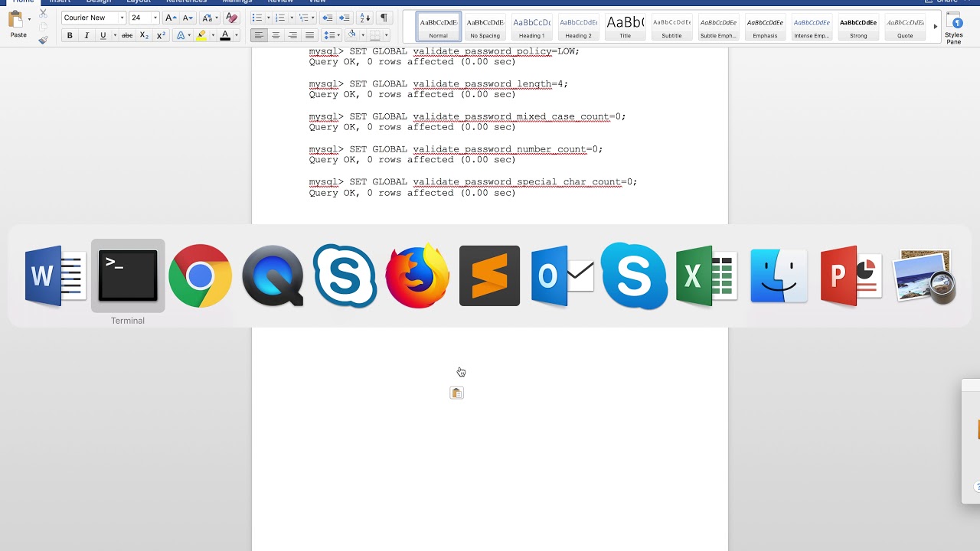Image resolution: width=980 pixels, height=551 pixels.
Task: Switch to Sublime Text in app switcher
Action: [489, 275]
